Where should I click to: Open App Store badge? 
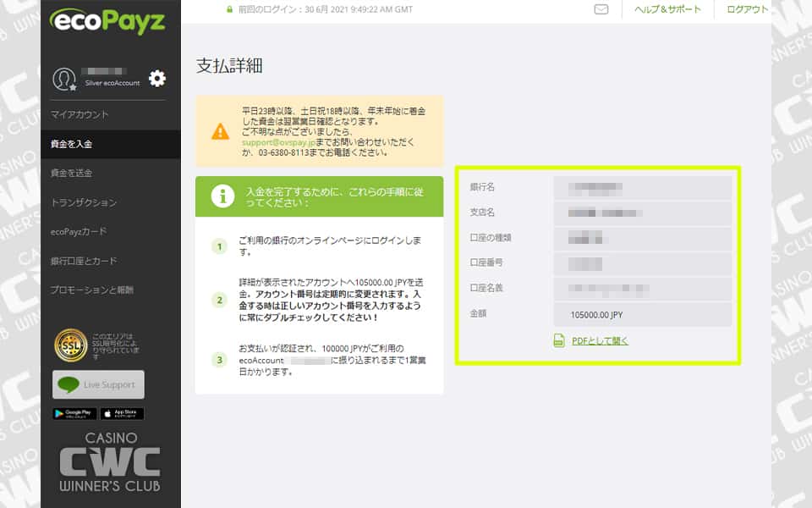pos(122,413)
